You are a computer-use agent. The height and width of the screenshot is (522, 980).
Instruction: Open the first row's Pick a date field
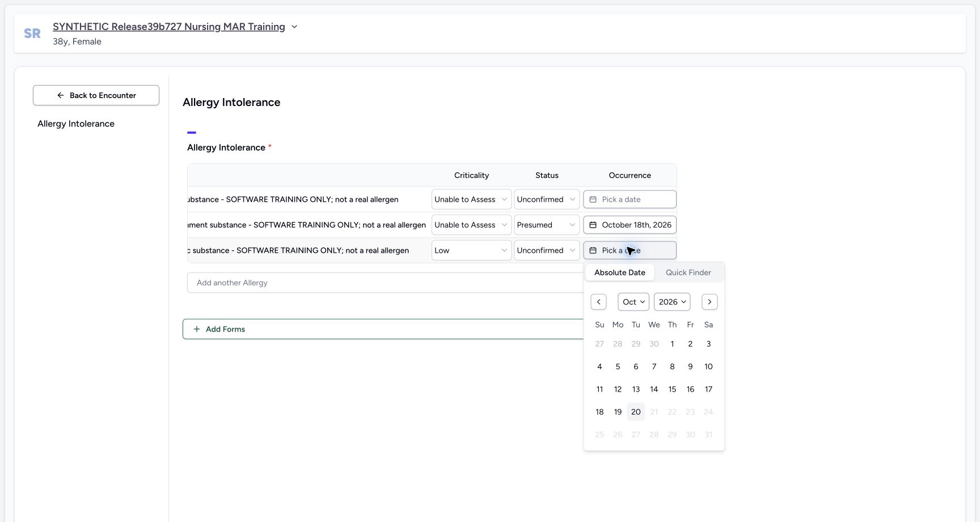(630, 200)
